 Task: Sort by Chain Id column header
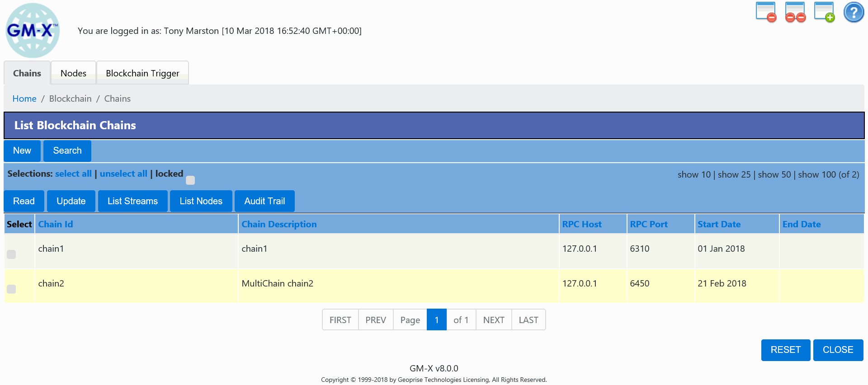point(56,224)
